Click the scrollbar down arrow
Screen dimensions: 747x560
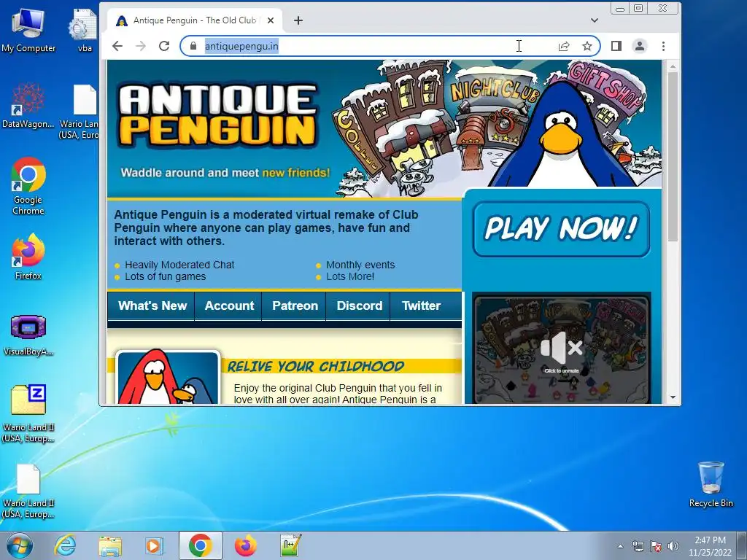[x=673, y=397]
